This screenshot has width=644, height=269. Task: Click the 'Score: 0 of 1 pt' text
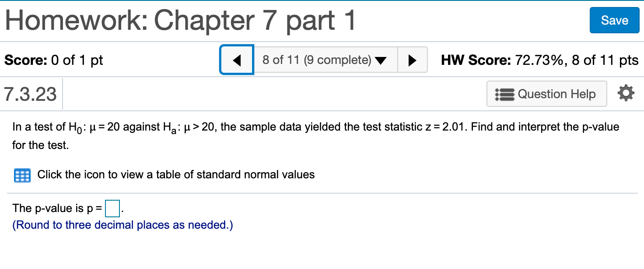point(54,60)
